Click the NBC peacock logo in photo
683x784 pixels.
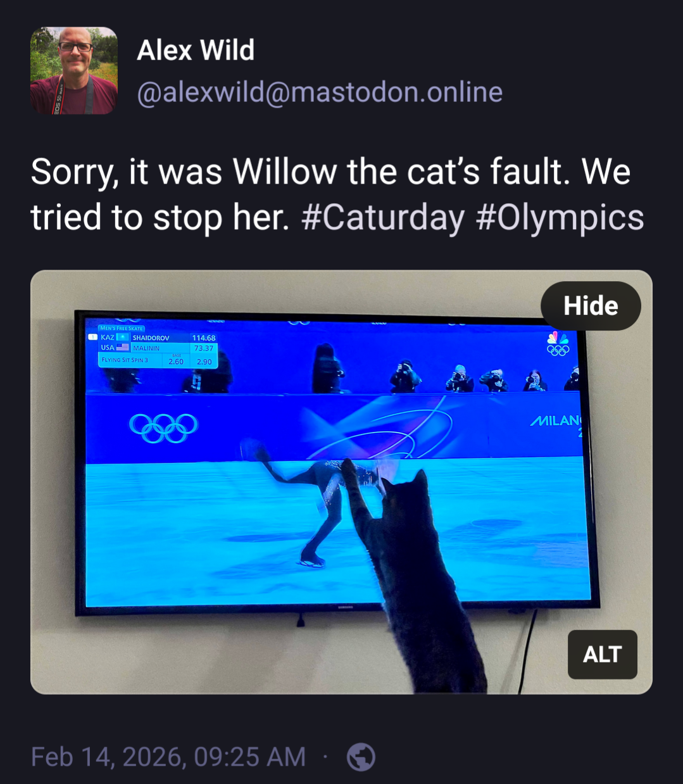558,338
